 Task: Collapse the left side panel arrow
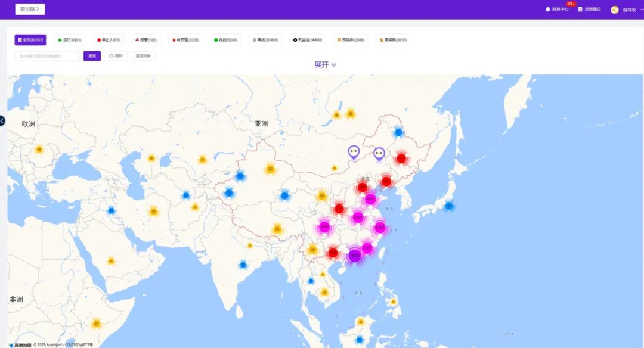click(x=3, y=121)
